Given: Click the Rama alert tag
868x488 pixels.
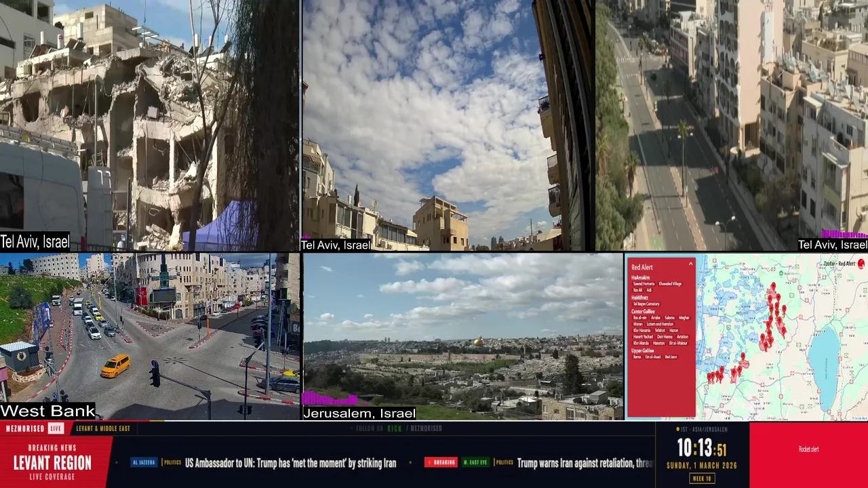Looking at the screenshot, I should tap(637, 357).
